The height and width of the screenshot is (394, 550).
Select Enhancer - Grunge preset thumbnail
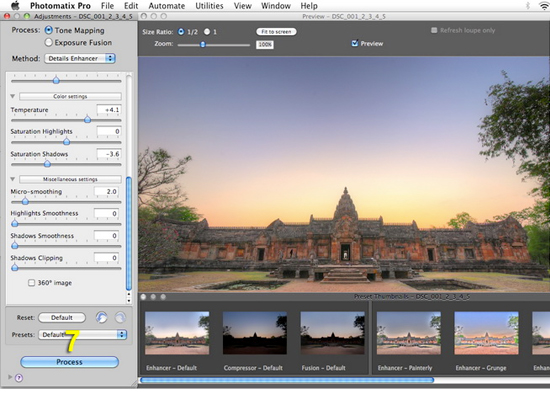coord(486,333)
